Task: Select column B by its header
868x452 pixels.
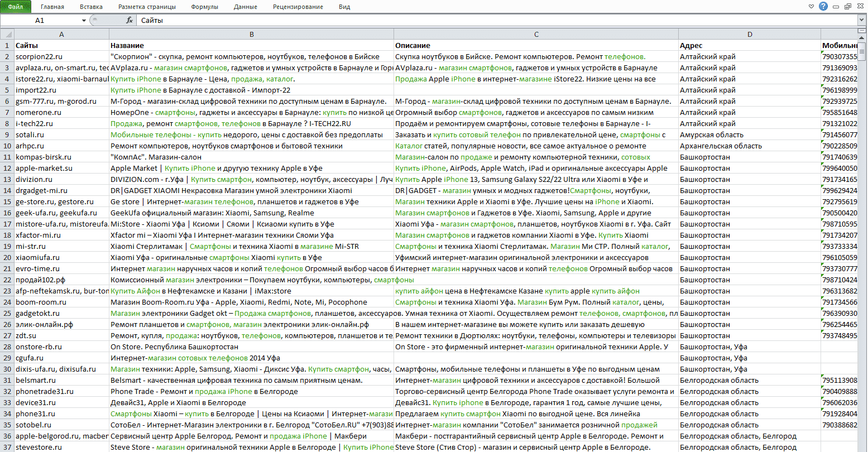Action: pyautogui.click(x=251, y=34)
